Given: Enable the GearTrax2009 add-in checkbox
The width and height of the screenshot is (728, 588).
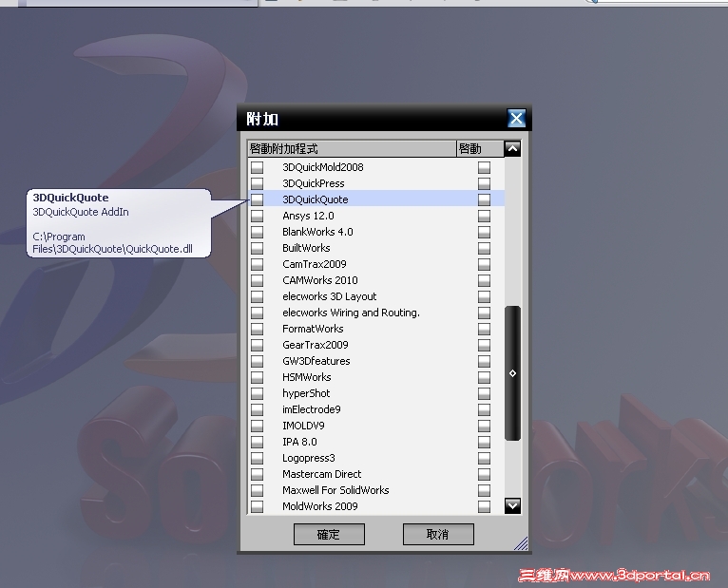Looking at the screenshot, I should pyautogui.click(x=257, y=345).
